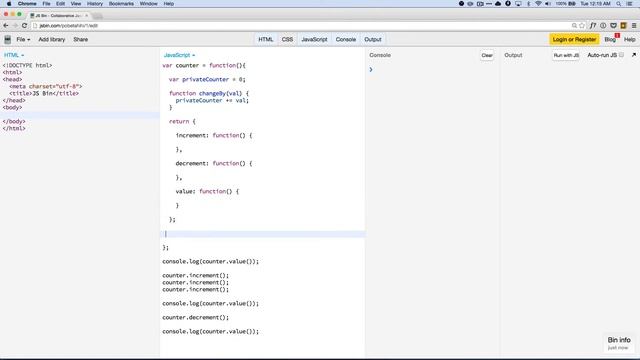Clear the console output
The image size is (640, 360).
tap(487, 55)
